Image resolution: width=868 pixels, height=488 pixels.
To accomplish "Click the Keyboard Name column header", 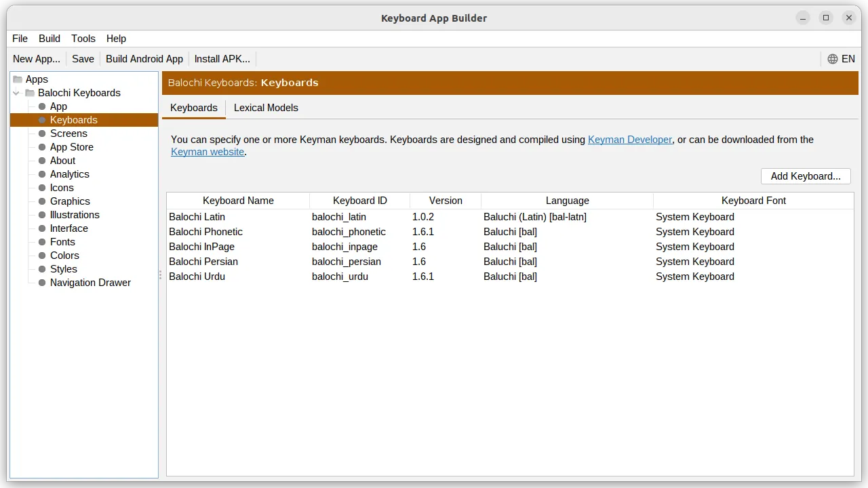I will [x=238, y=201].
